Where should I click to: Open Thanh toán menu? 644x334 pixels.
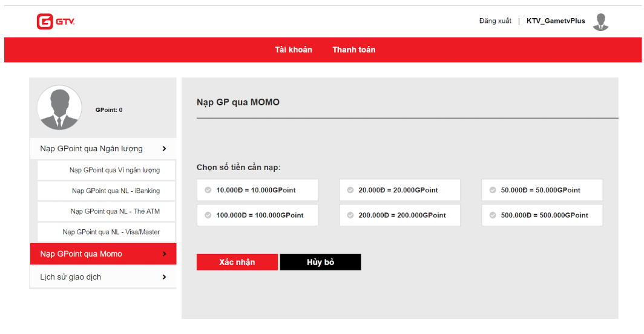353,50
